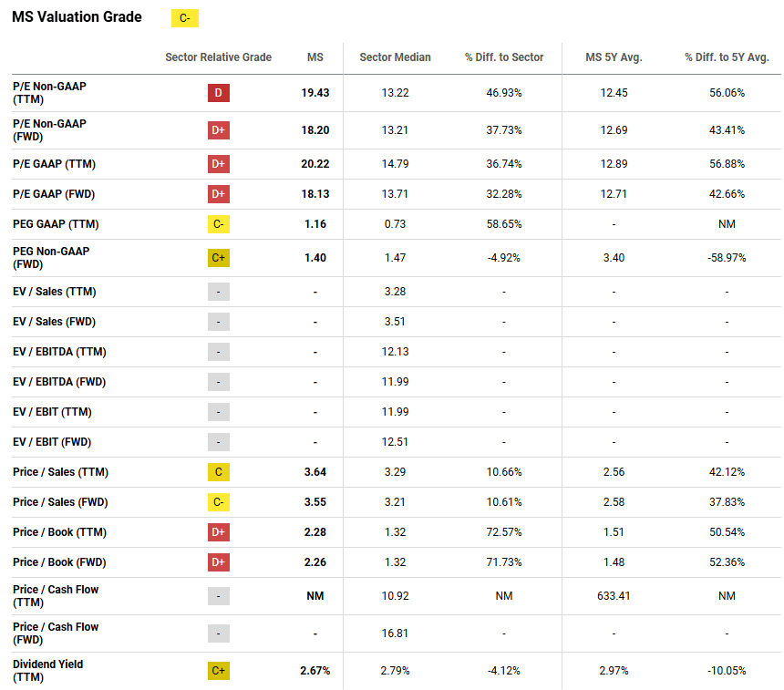The width and height of the screenshot is (784, 690).
Task: Click the C- badge beside MS Valuation Grade title
Action: pos(185,18)
